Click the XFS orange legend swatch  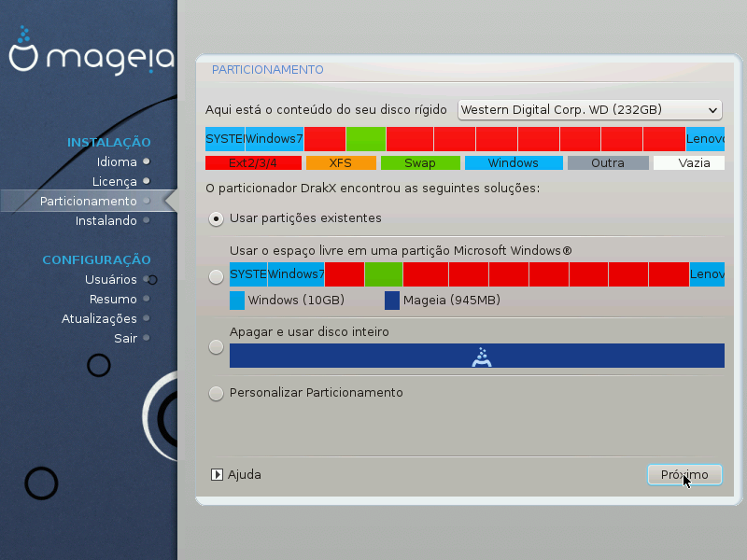pos(341,162)
